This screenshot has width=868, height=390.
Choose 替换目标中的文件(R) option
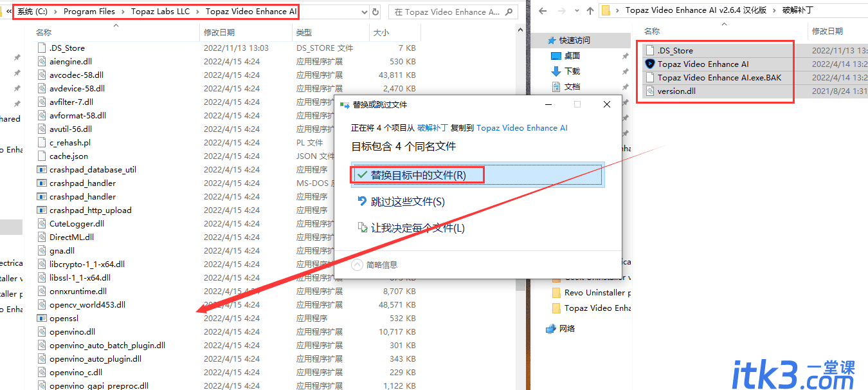pyautogui.click(x=477, y=175)
